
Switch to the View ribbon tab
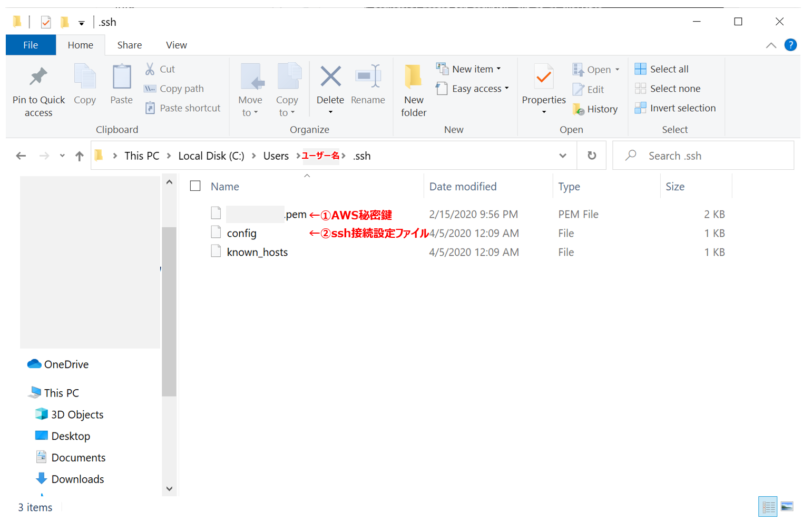coord(177,45)
